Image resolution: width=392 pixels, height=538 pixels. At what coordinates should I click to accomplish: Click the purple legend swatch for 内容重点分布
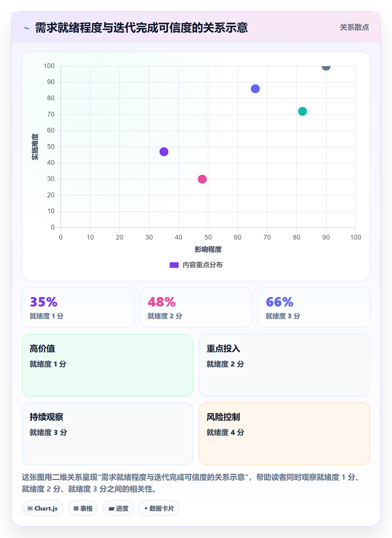tap(174, 265)
